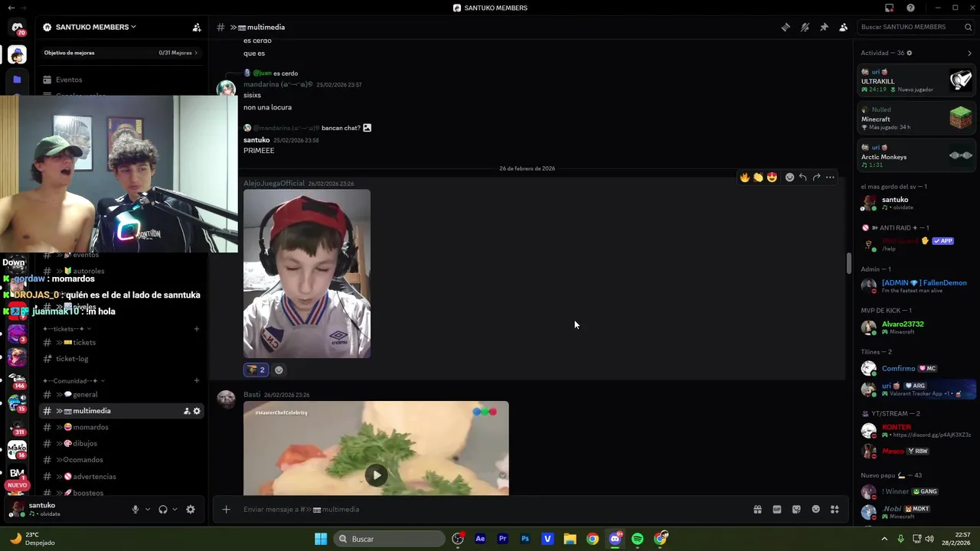Add clapping hands reaction to message

tap(758, 178)
